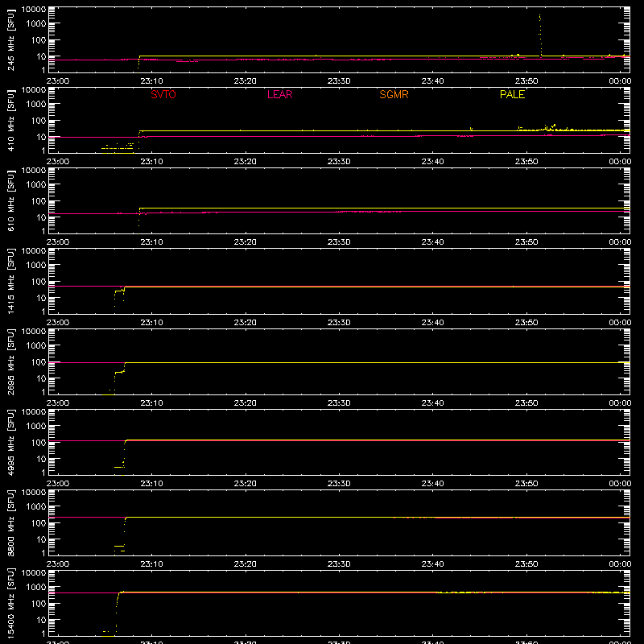Click 23:30 time label under 1415 MHz plot
This screenshot has width=644, height=644.
(339, 323)
